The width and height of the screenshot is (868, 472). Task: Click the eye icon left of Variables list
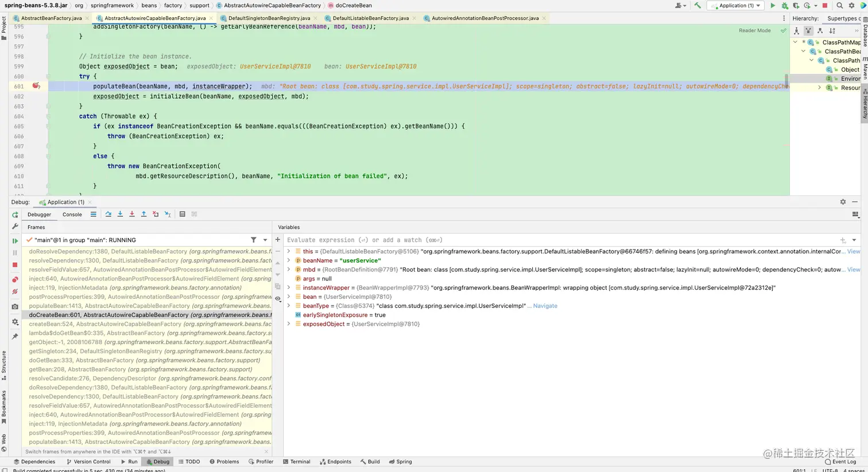(278, 299)
